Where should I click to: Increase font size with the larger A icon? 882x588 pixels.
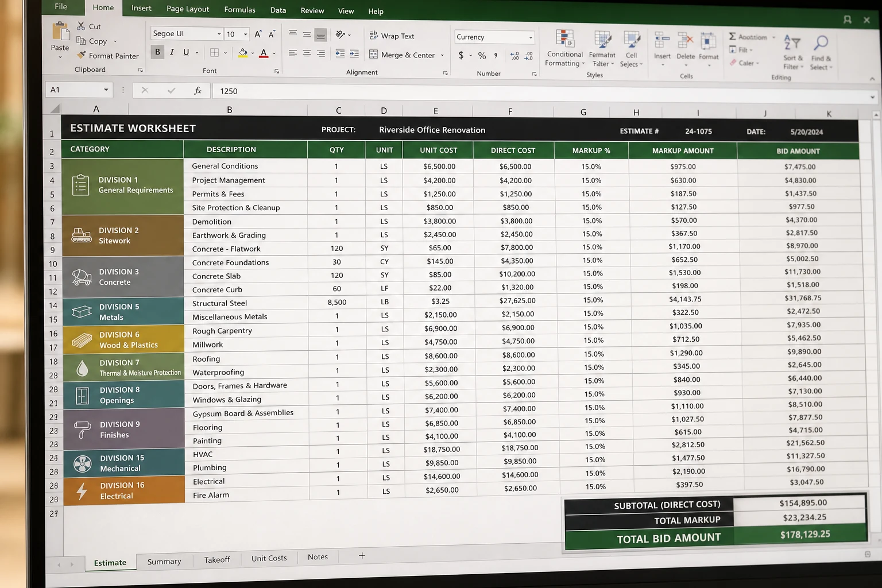258,34
